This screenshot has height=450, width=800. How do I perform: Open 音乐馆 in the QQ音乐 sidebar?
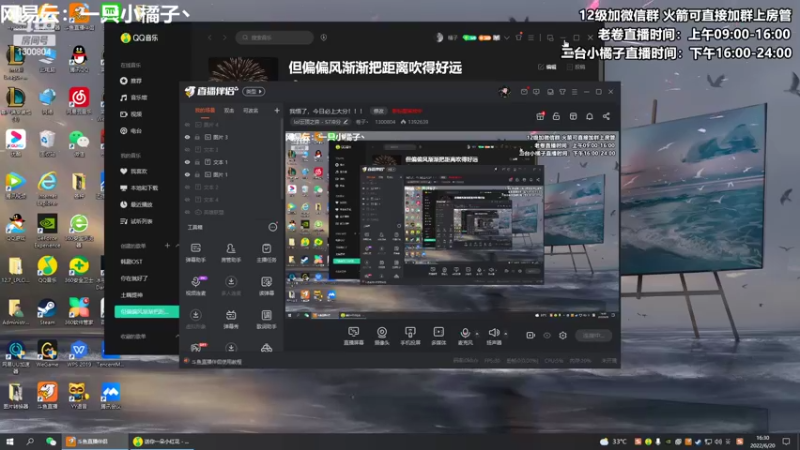click(134, 97)
